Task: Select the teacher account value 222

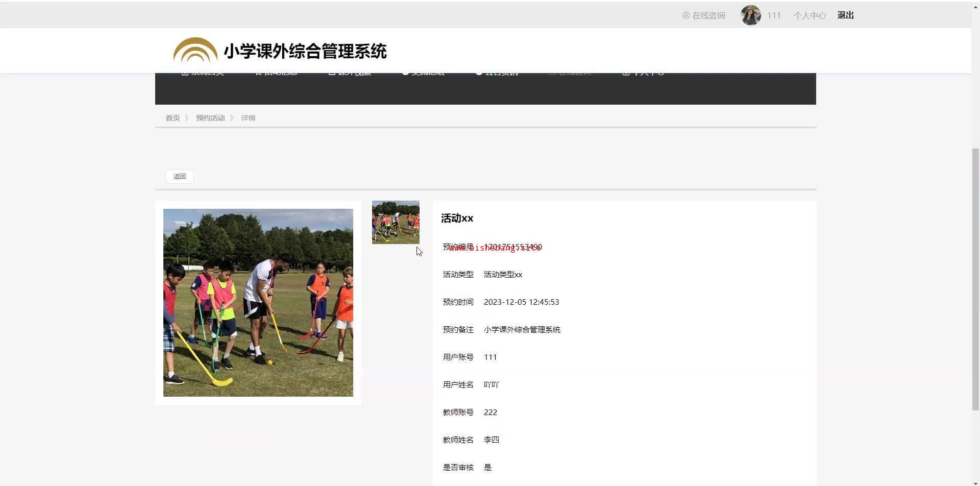Action: coord(491,412)
